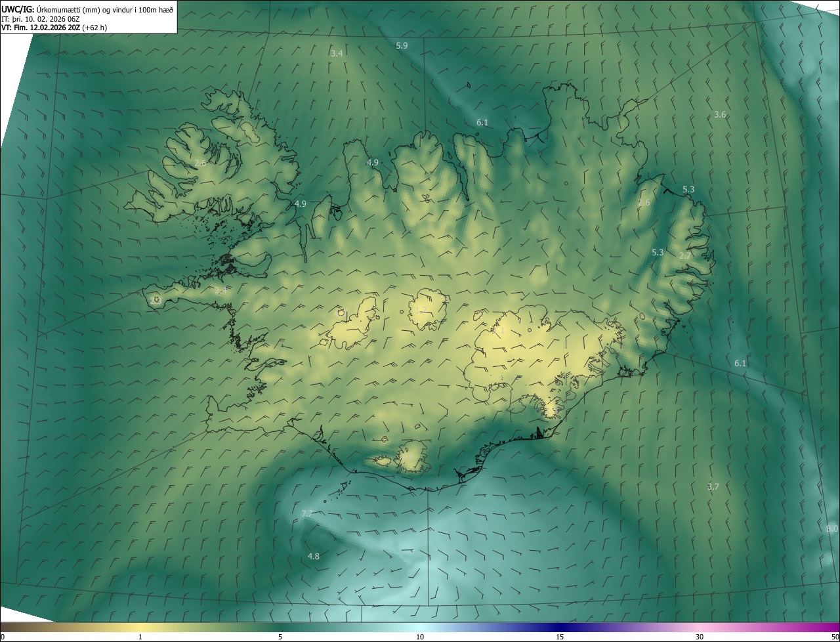Click the 4.8 value label
840x642 pixels.
point(314,557)
